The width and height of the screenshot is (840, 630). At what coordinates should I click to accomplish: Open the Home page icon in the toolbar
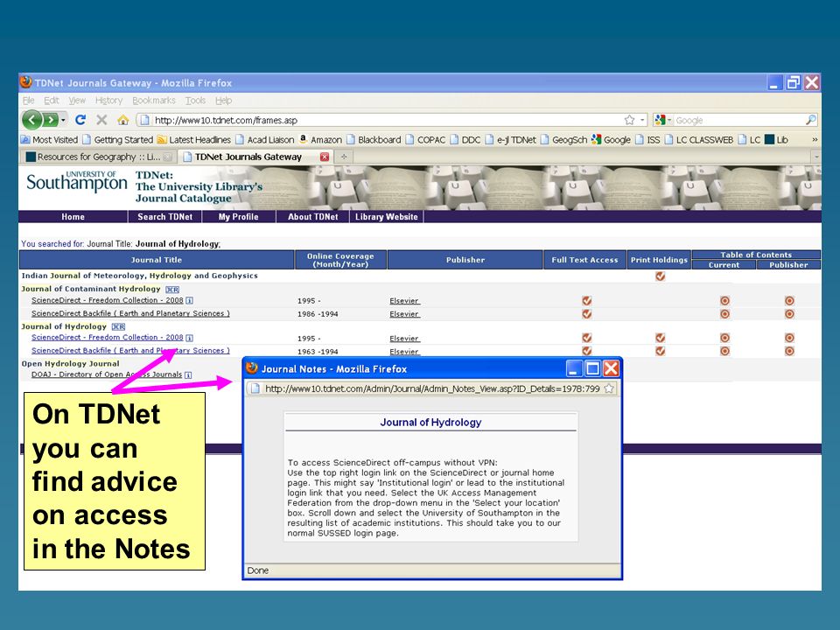tap(123, 120)
